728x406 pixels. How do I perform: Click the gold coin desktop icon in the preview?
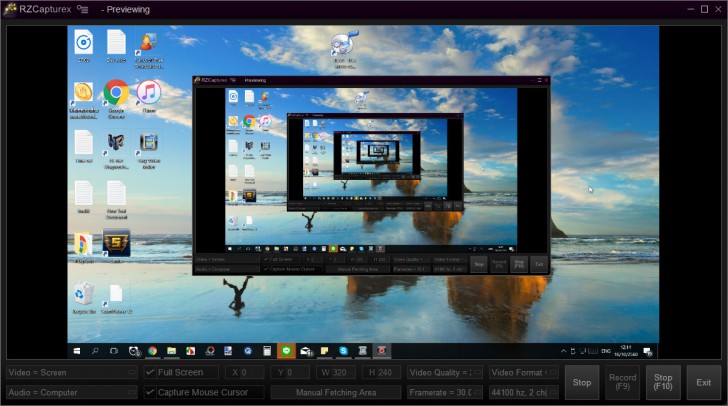84,99
